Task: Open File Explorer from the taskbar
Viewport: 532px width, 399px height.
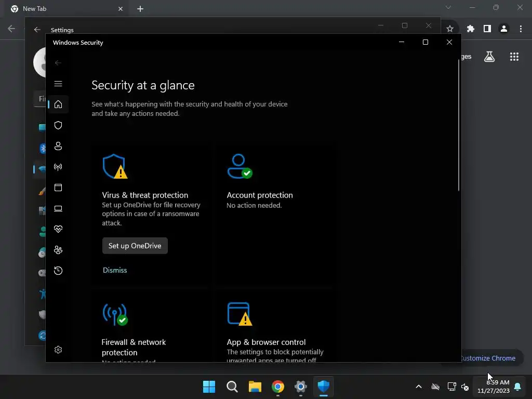Action: click(255, 387)
